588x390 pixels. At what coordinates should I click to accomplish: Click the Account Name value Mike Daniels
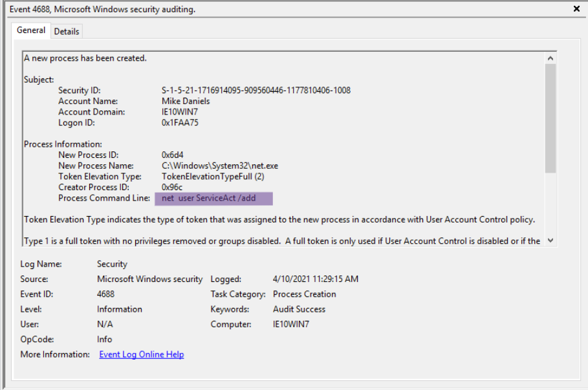(x=186, y=102)
